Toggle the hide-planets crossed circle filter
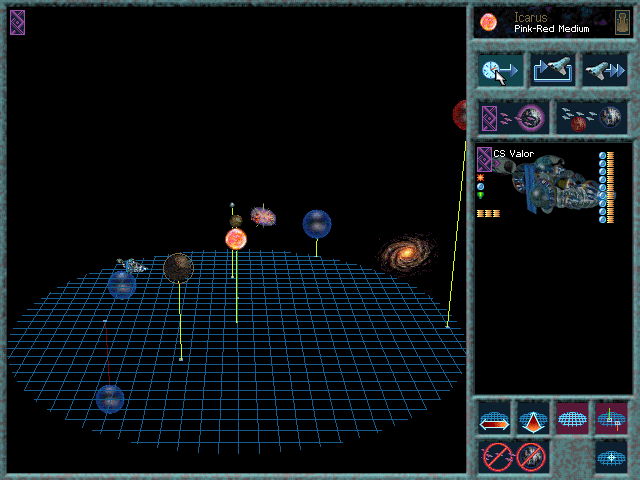Viewport: 640px width, 480px height. [x=531, y=457]
